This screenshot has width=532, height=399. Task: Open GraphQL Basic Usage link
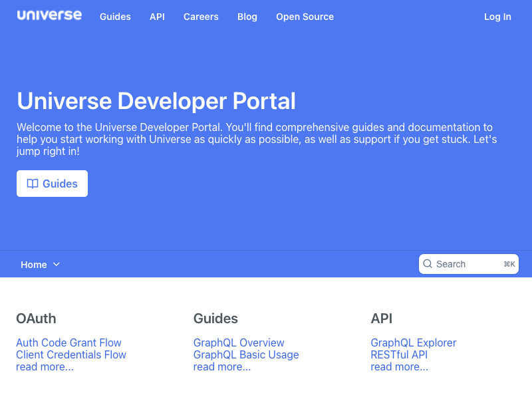(x=246, y=354)
